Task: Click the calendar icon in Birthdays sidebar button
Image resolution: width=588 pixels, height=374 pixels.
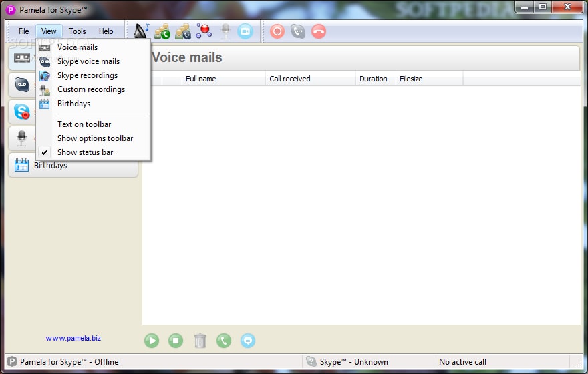Action: tap(22, 165)
